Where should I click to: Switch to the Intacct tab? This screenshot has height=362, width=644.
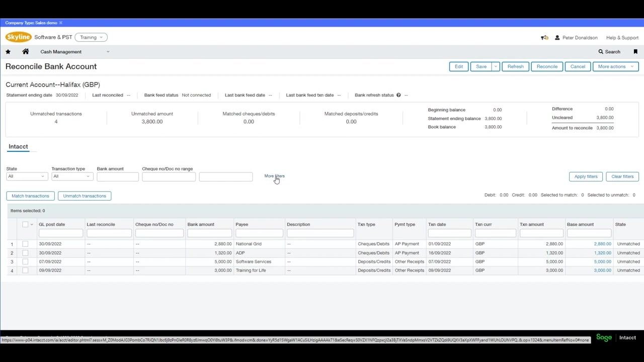18,147
